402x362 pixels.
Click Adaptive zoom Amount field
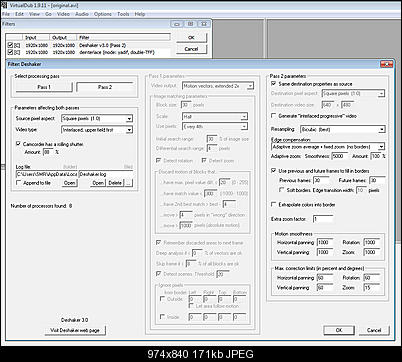376,156
